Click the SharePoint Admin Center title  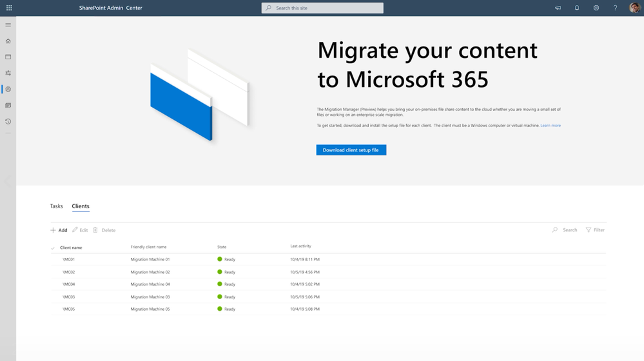coord(110,8)
